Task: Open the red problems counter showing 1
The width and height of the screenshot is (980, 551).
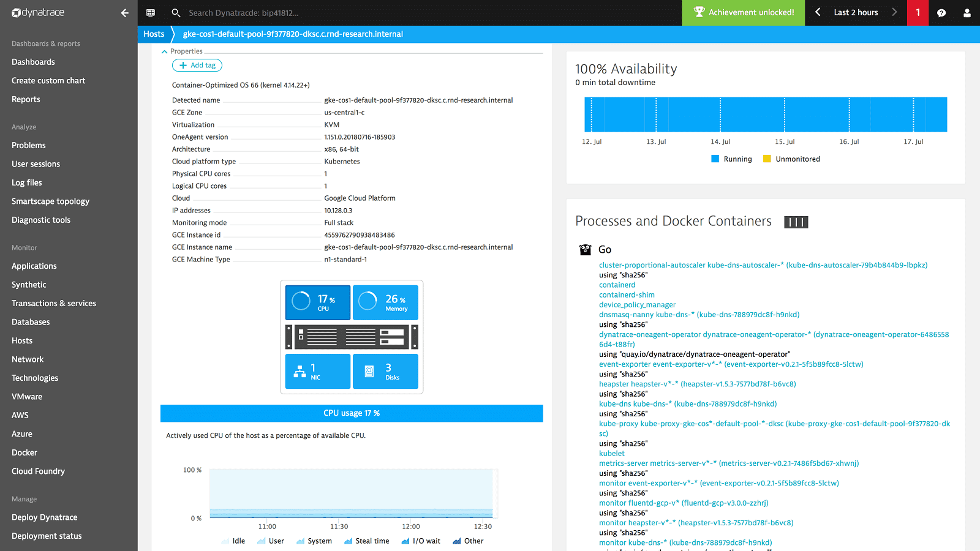Action: point(918,12)
